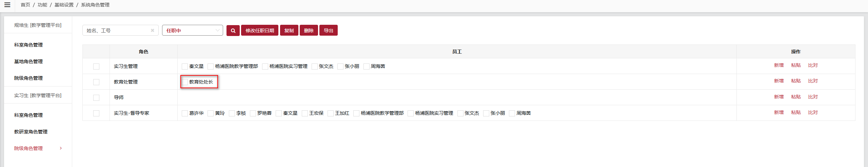Viewport: 868px width, 167px height.
Task: Tick 张文杰 in the 实习生管理 row
Action: click(315, 66)
